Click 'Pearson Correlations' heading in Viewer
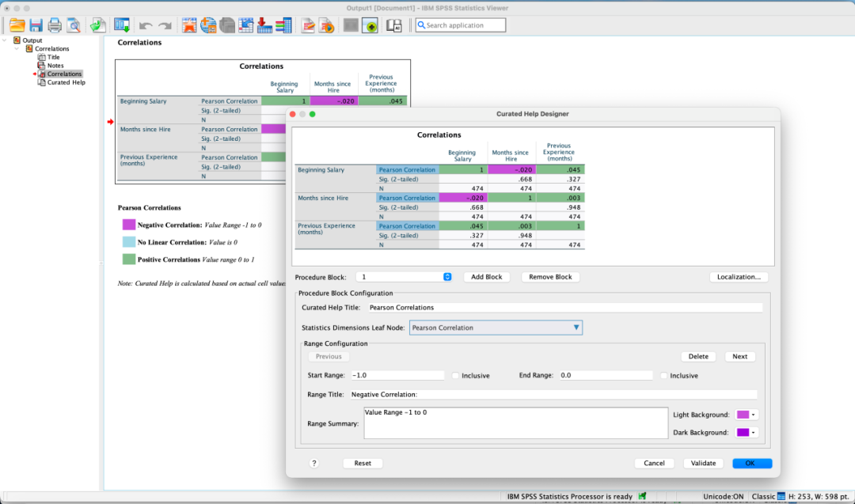This screenshot has width=855, height=504. (150, 207)
